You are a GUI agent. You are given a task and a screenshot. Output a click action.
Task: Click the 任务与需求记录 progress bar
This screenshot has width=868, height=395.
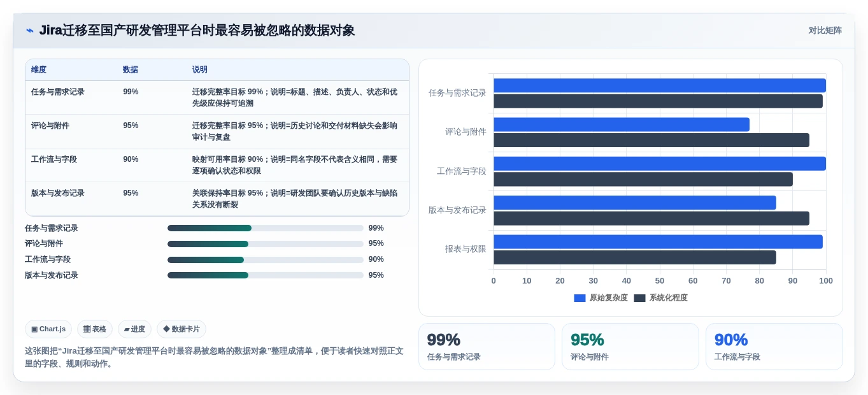[x=265, y=228]
